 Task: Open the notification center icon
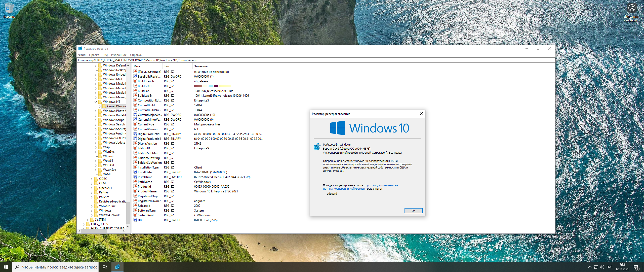click(x=636, y=267)
